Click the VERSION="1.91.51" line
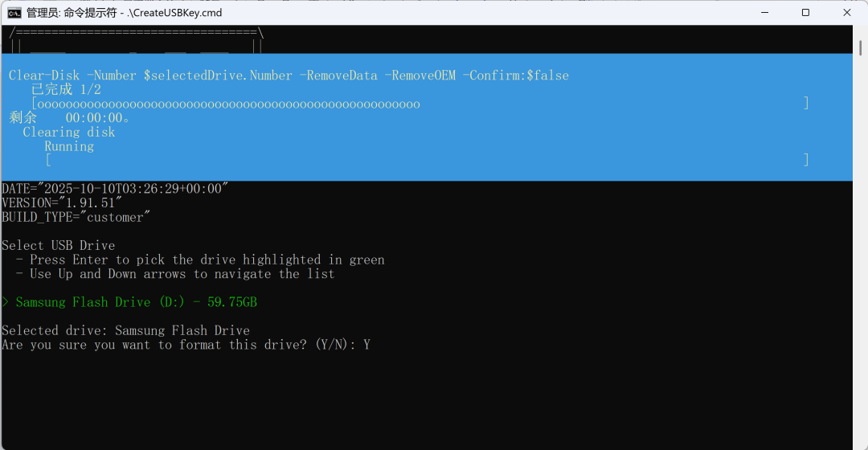The image size is (868, 450). [61, 203]
